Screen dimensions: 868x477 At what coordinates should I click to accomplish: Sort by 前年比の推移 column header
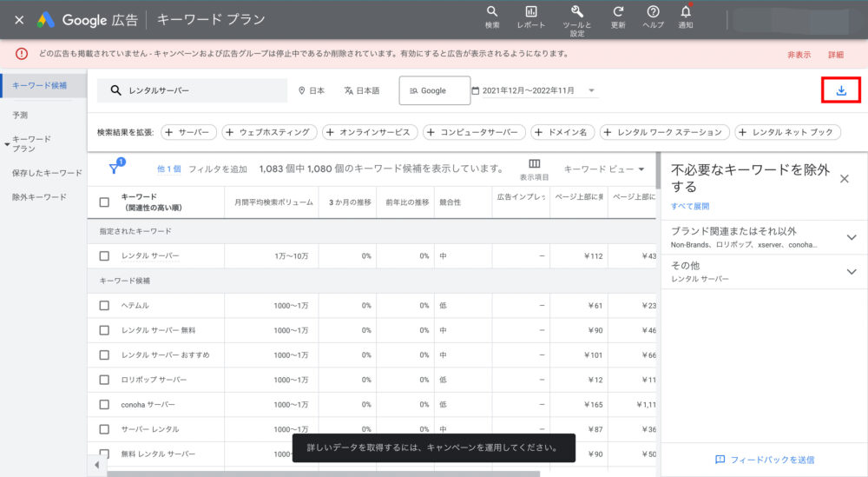click(407, 202)
